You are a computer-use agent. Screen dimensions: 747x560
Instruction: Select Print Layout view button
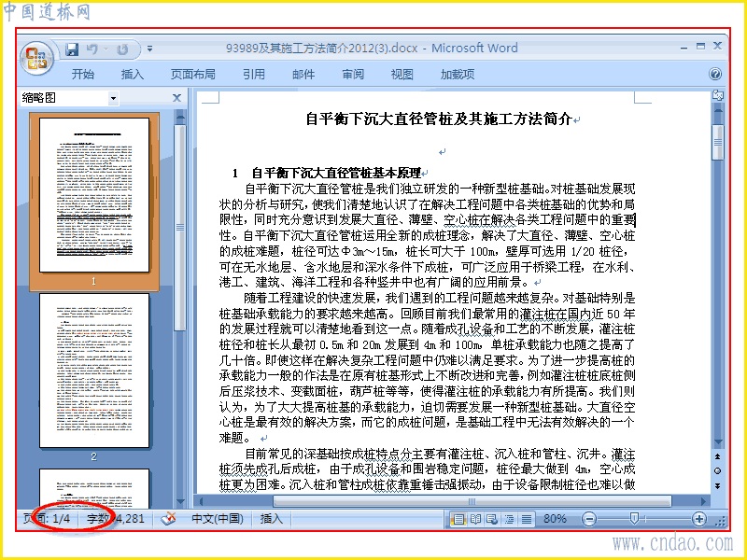tap(458, 519)
